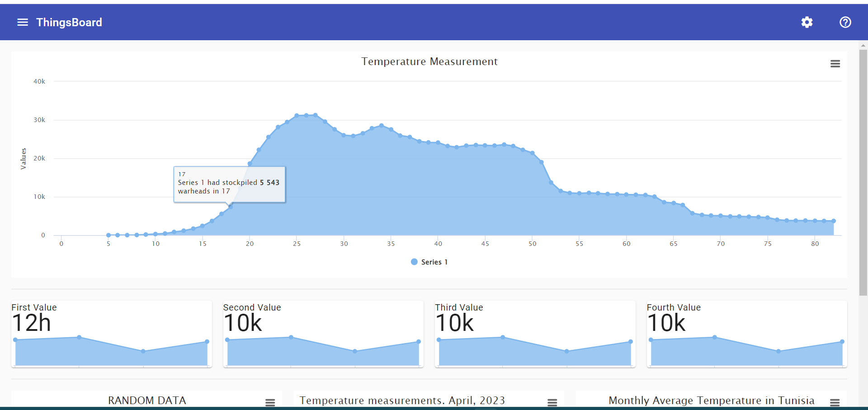
Task: Open the main navigation menu
Action: tap(22, 22)
